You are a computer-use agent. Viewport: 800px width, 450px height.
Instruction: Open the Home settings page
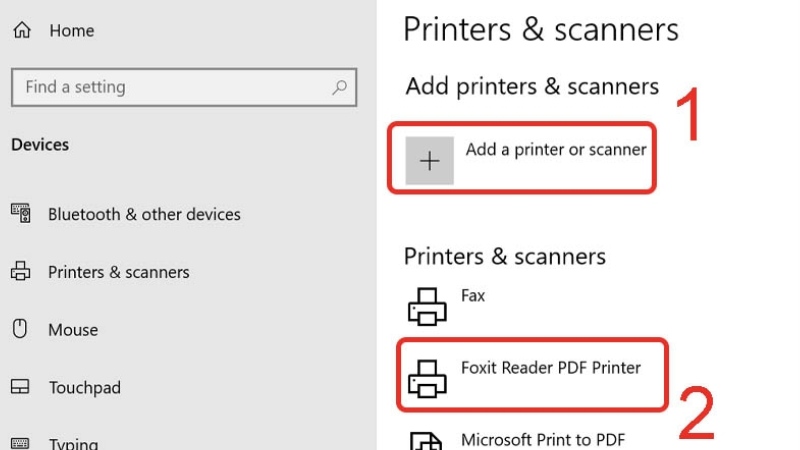pos(71,31)
